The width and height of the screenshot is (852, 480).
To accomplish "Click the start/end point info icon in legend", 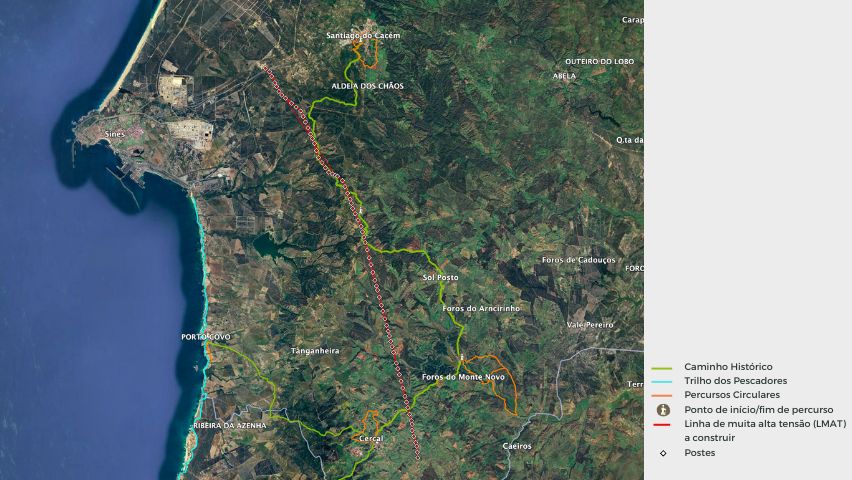I will tap(663, 410).
